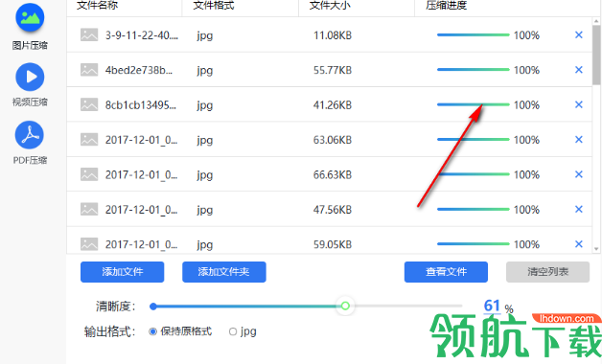Click the 查看文件 button
Viewport: 602px width, 364px height.
[x=446, y=272]
